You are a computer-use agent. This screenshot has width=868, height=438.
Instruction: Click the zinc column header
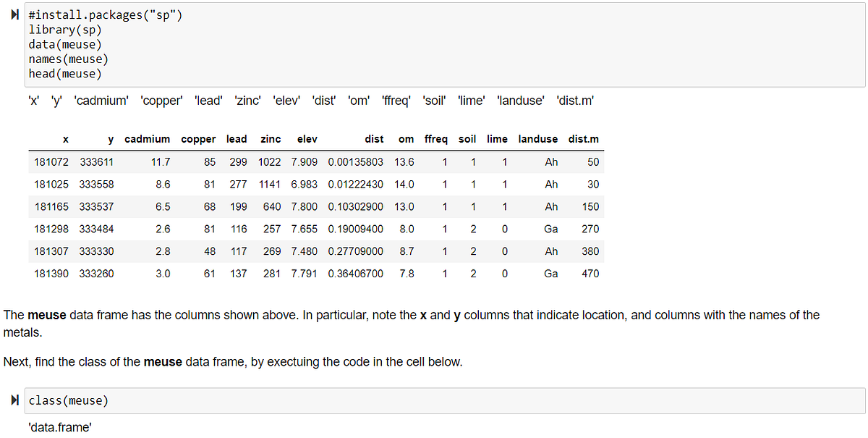click(x=271, y=139)
